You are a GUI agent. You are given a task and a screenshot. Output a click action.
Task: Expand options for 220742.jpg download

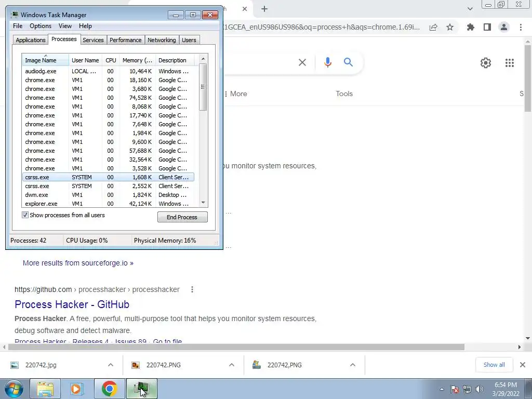tap(111, 365)
